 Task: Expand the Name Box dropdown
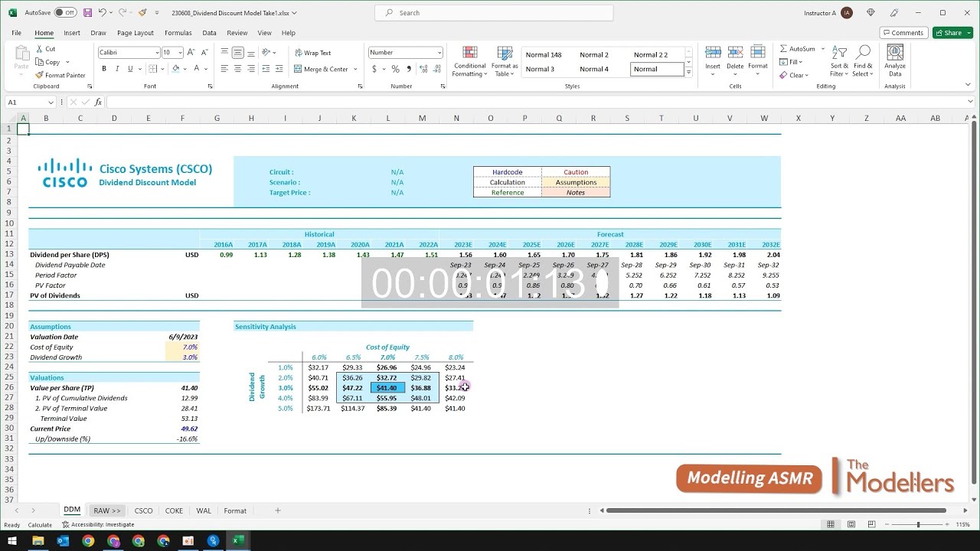[x=51, y=103]
